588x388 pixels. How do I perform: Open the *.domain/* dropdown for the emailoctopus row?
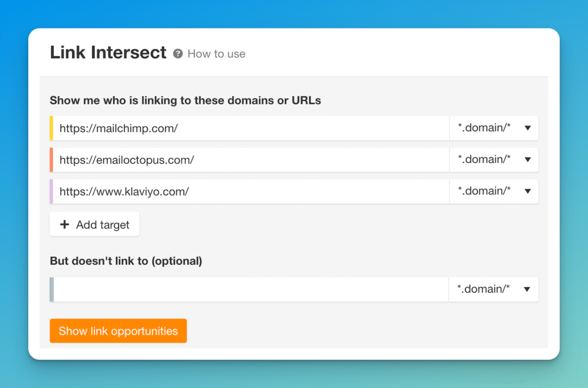click(x=493, y=159)
